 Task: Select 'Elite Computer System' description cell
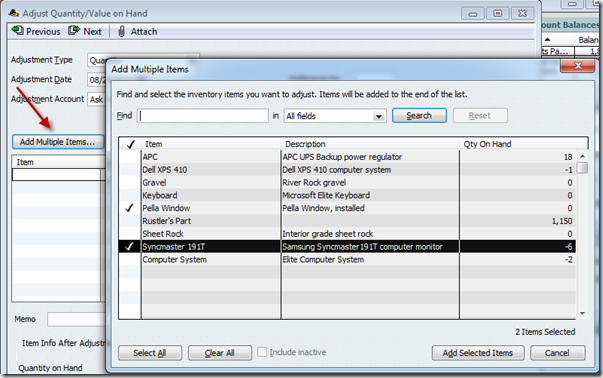tap(323, 260)
